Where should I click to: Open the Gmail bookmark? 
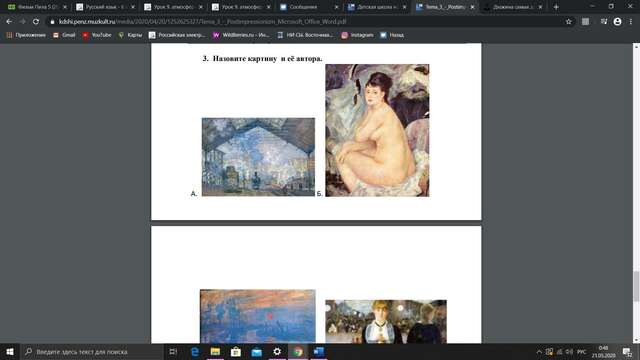64,35
